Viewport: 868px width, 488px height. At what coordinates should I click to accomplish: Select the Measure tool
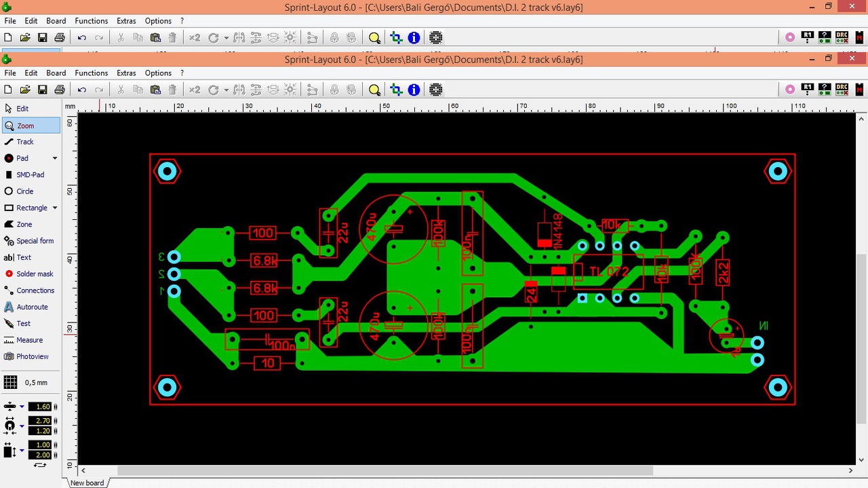pyautogui.click(x=30, y=340)
